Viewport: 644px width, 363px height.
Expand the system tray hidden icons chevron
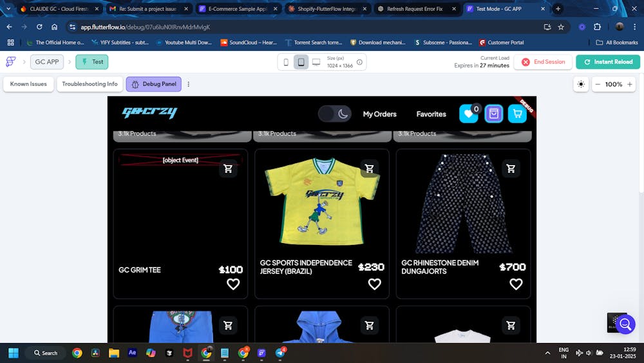(x=547, y=353)
